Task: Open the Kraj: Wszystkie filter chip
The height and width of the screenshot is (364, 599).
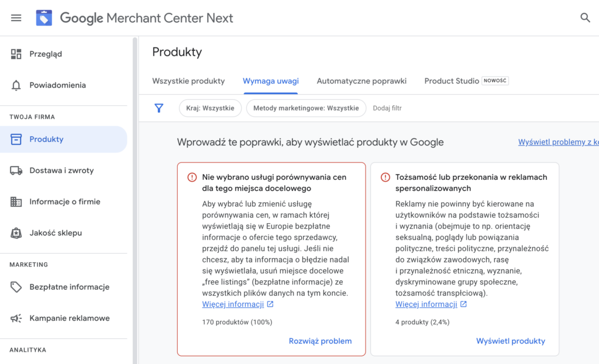Action: click(210, 108)
